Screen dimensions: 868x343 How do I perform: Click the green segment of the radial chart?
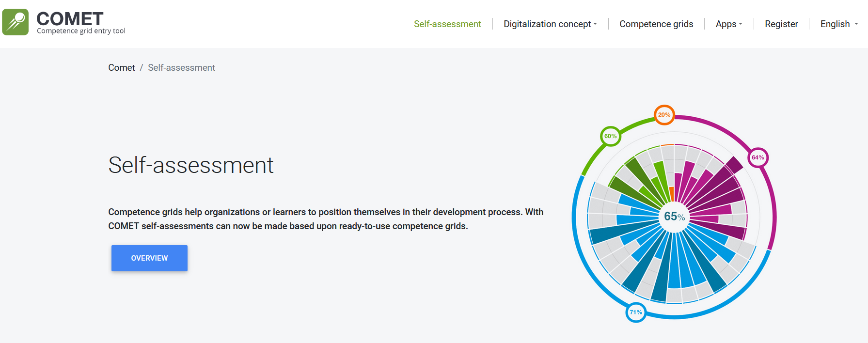click(640, 179)
